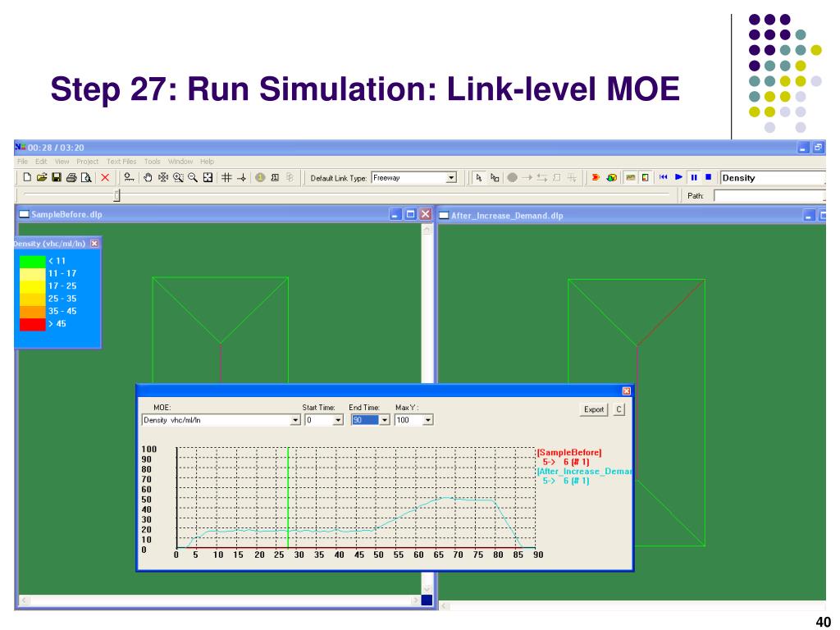
Task: Stop the simulation
Action: pos(708,177)
